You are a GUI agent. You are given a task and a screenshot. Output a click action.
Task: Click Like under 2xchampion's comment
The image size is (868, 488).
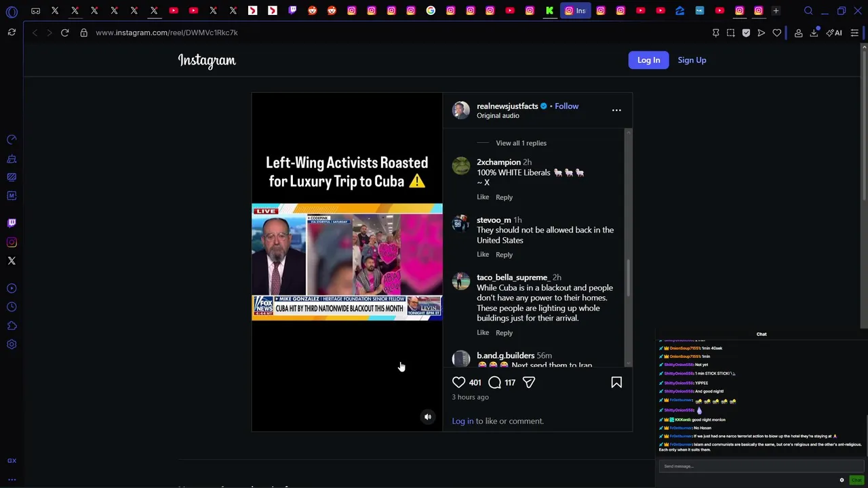483,197
